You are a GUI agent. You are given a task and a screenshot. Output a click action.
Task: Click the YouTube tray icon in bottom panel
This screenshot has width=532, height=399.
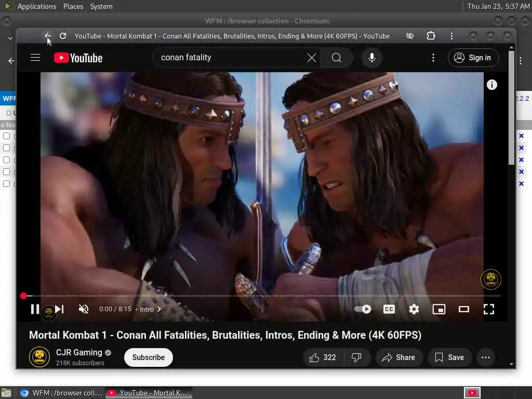click(x=472, y=393)
